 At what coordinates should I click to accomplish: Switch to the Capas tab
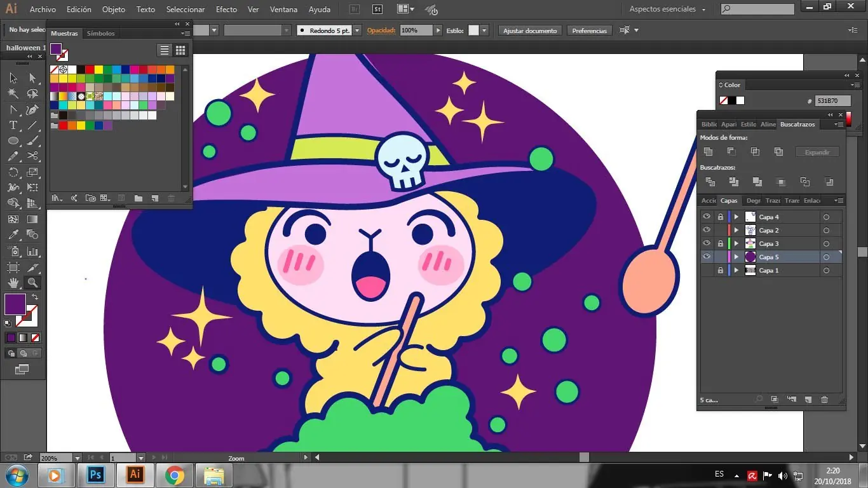729,201
